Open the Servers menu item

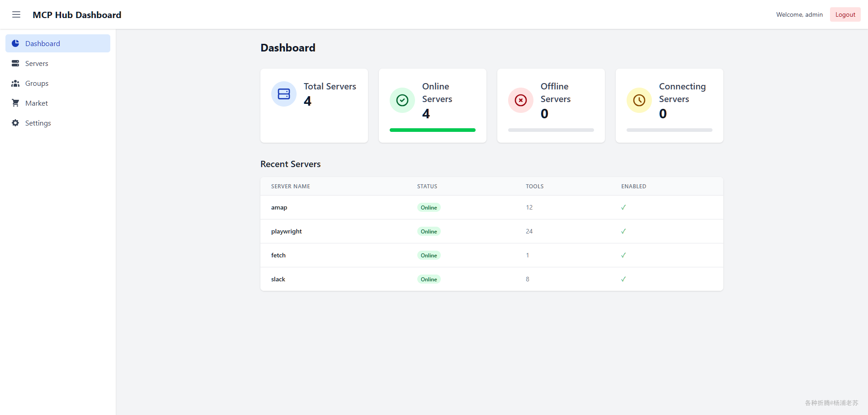point(37,63)
